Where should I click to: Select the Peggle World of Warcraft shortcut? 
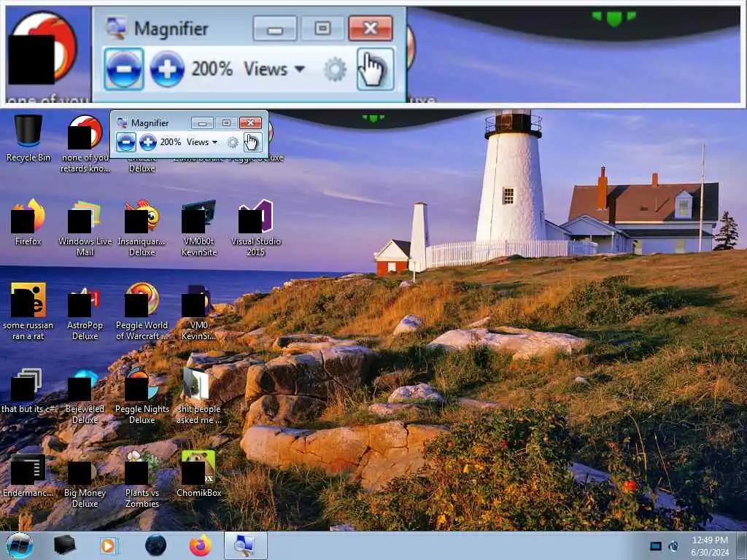(x=142, y=311)
